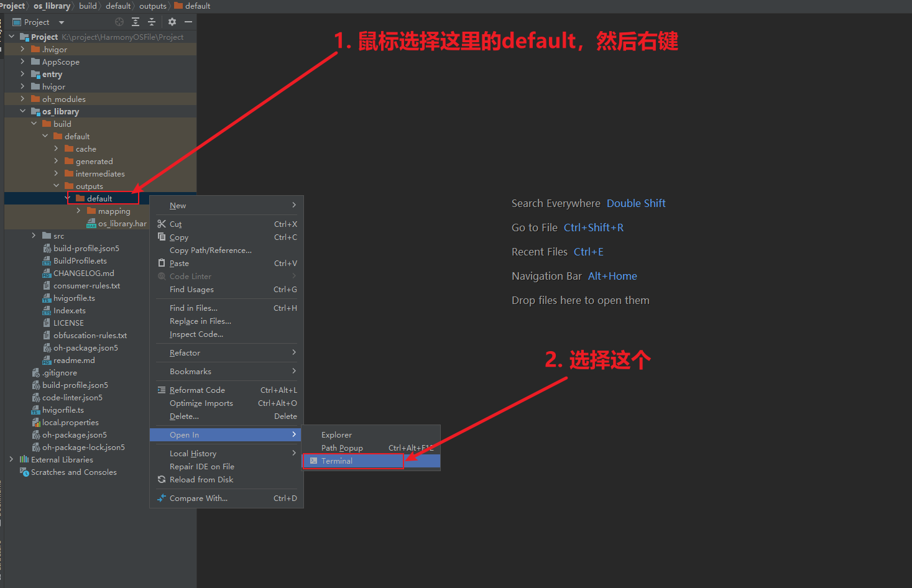Click the Reload from Disk icon
This screenshot has height=588, width=912.
coord(162,479)
